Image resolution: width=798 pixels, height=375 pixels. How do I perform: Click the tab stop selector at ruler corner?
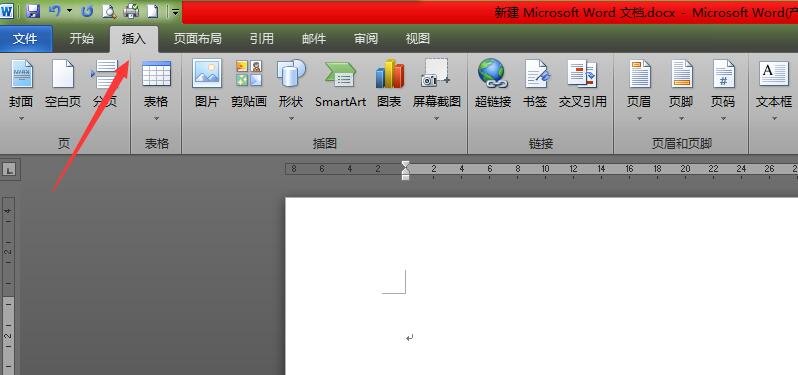8,169
